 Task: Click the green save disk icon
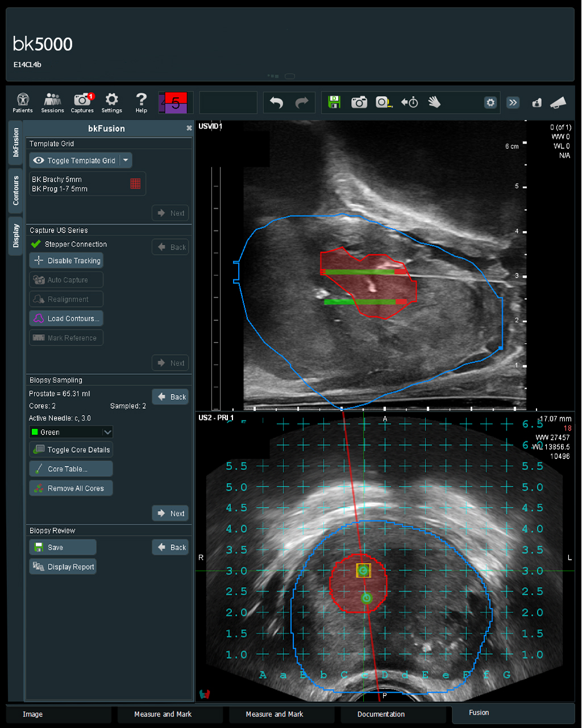pyautogui.click(x=335, y=102)
